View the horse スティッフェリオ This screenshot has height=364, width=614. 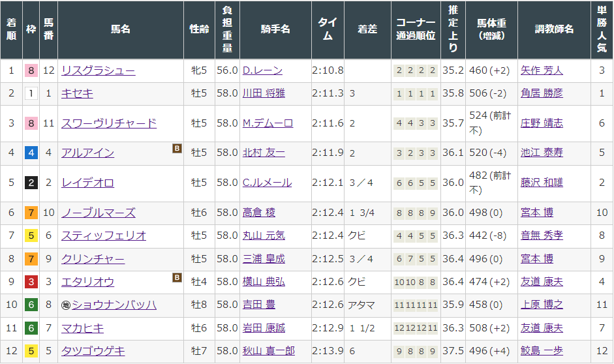coord(104,235)
